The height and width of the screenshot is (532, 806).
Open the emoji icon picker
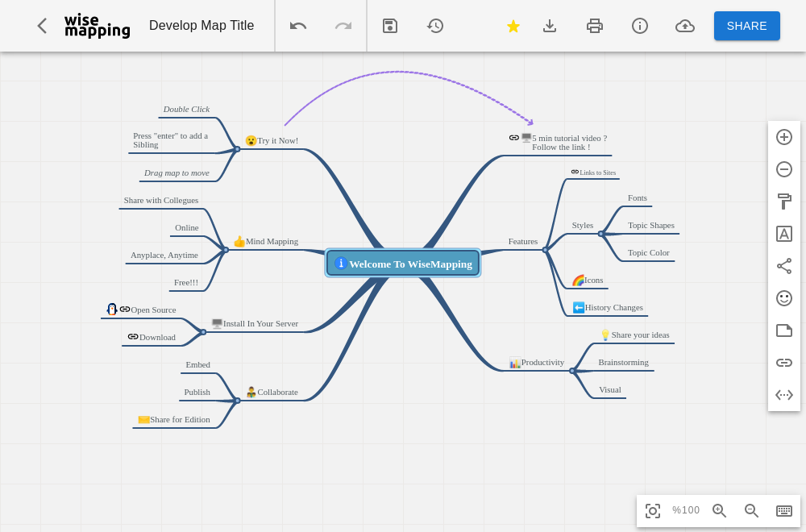[784, 298]
